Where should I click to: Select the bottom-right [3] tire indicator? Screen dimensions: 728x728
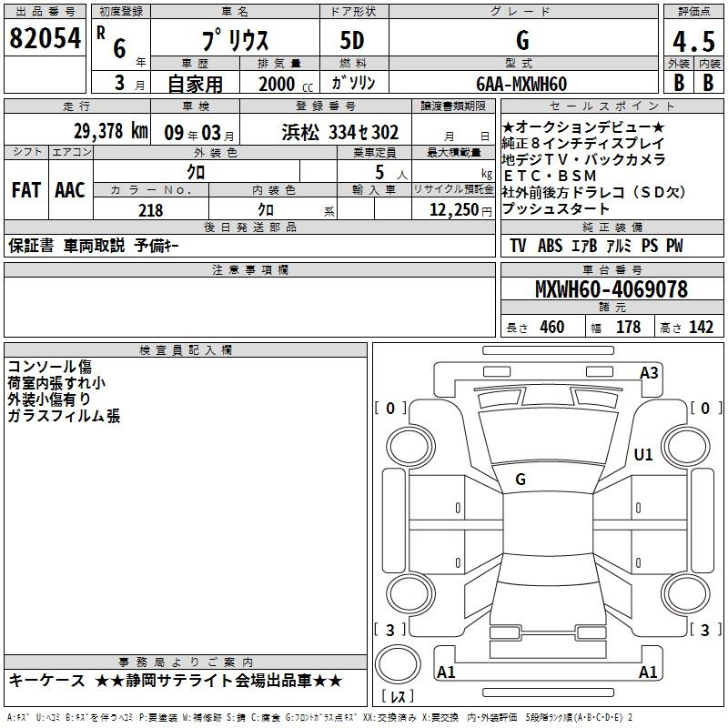[705, 630]
